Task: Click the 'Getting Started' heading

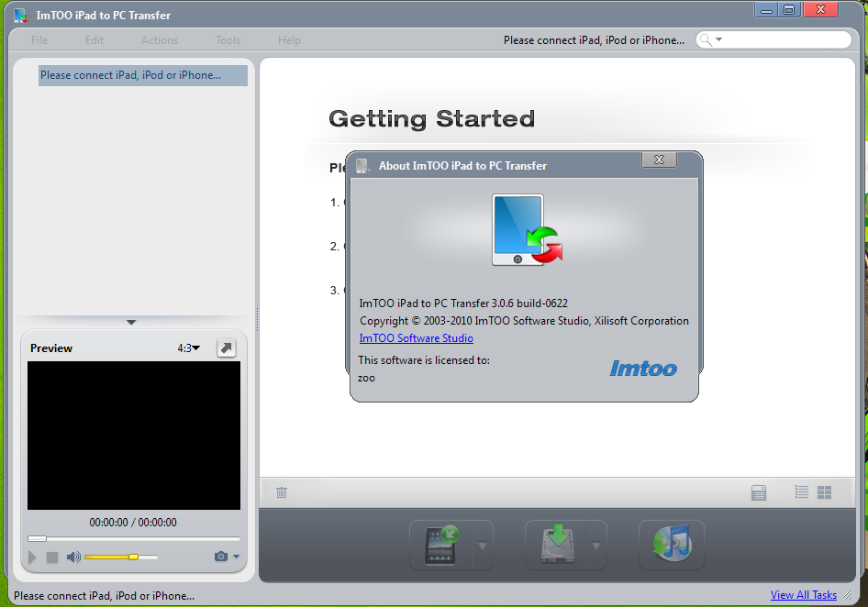Action: pos(432,118)
